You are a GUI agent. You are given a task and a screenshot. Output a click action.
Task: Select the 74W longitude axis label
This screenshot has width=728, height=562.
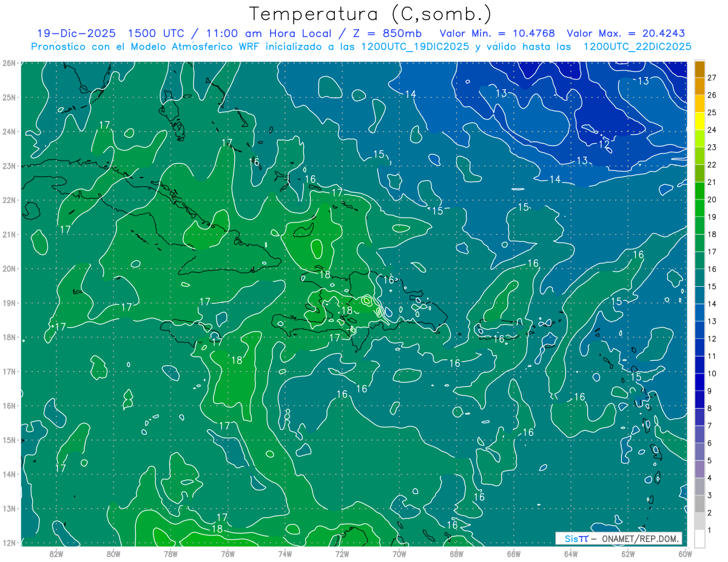(285, 554)
